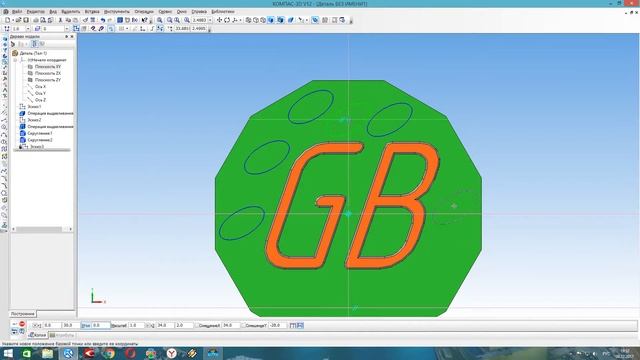Viewport: 640px width, 360px height.
Task: Toggle perspective projection icon
Action: coord(291,20)
